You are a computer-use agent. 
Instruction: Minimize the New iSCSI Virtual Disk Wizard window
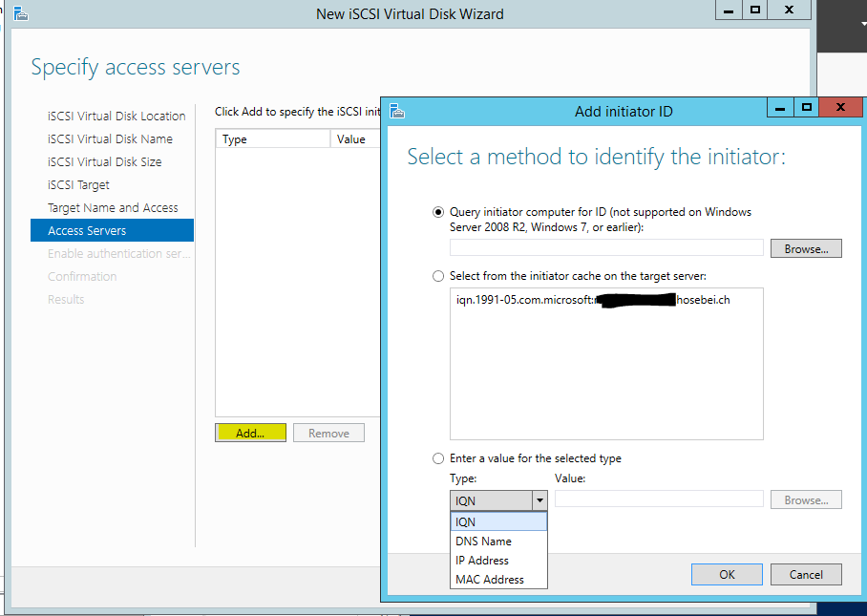729,10
